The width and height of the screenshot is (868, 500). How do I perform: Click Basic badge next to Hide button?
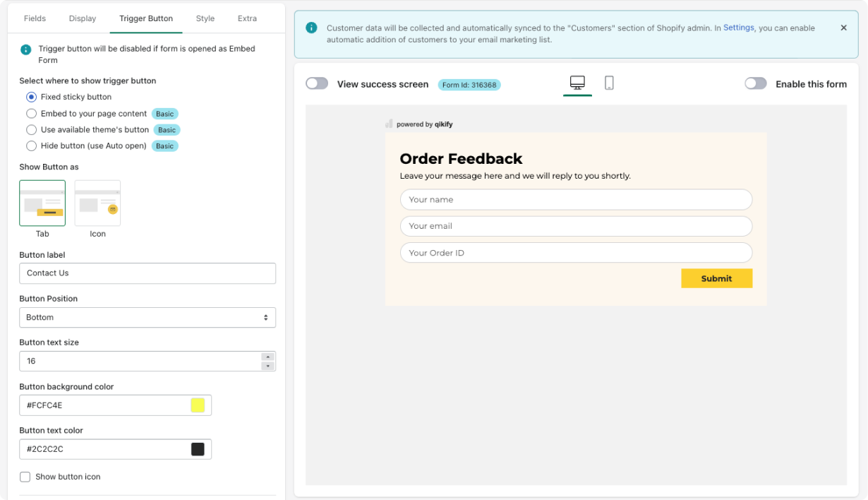pyautogui.click(x=164, y=146)
